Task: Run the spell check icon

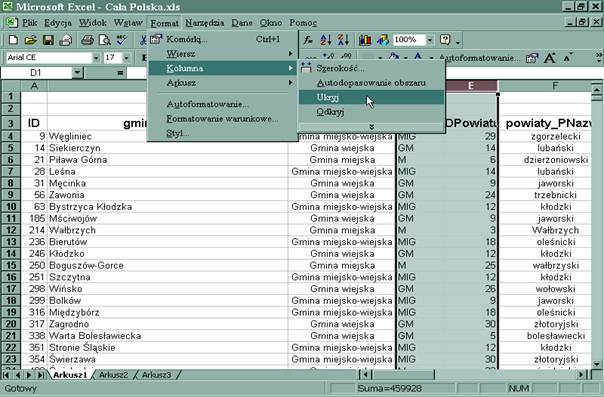Action: pos(122,40)
